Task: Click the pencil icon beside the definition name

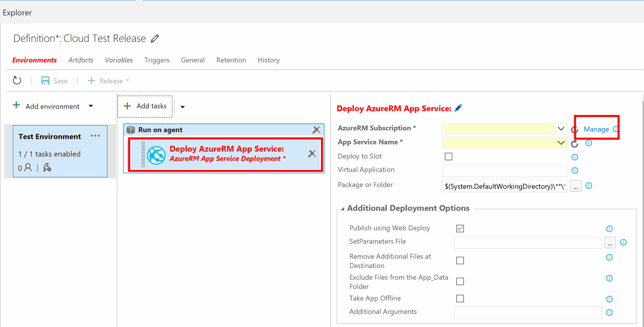Action: [x=155, y=38]
